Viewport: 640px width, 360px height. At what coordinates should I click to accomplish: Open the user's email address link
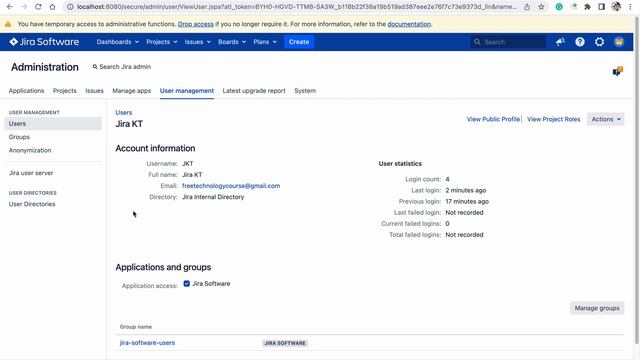tap(231, 186)
